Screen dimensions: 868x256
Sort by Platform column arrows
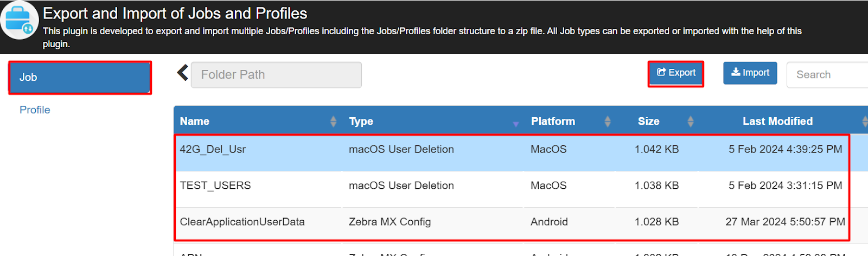(608, 121)
